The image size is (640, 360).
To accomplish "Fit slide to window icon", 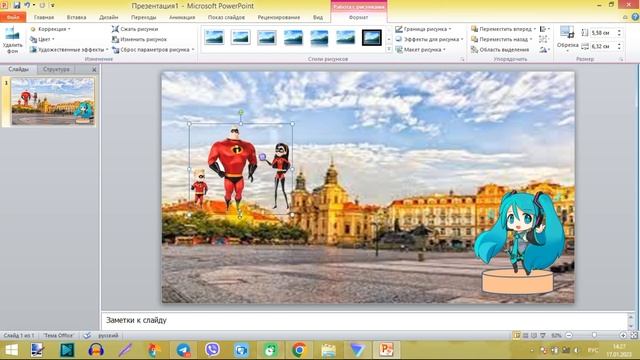I will 634,335.
